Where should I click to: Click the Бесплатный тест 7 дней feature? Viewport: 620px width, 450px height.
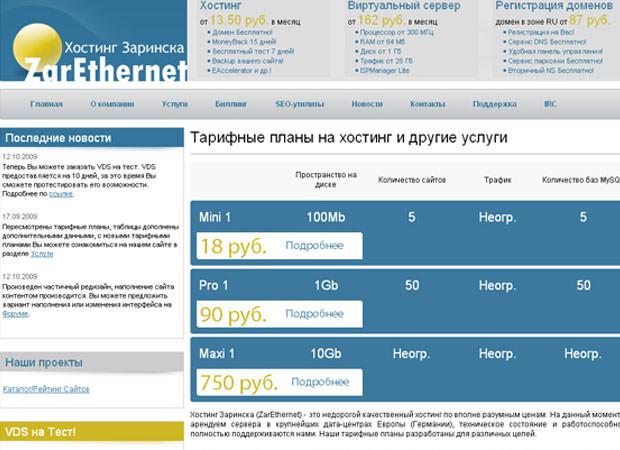point(253,51)
